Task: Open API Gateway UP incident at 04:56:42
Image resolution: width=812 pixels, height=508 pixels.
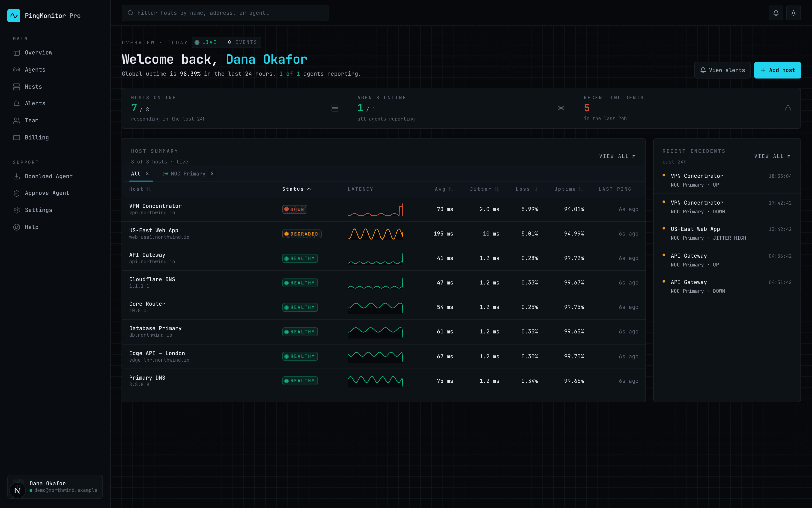Action: (727, 260)
